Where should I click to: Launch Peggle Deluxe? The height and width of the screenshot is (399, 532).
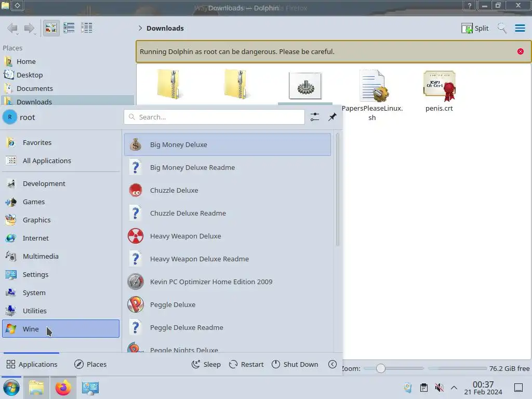tap(228, 304)
